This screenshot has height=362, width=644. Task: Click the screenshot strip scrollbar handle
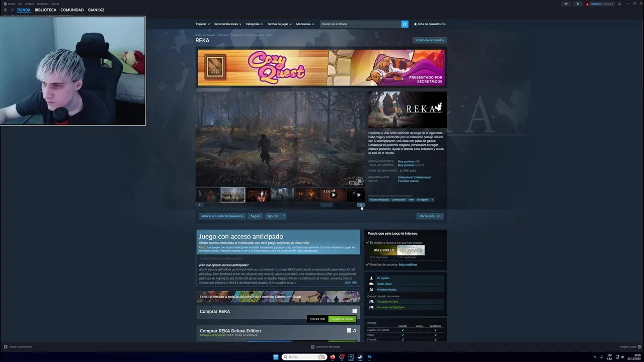click(x=327, y=205)
